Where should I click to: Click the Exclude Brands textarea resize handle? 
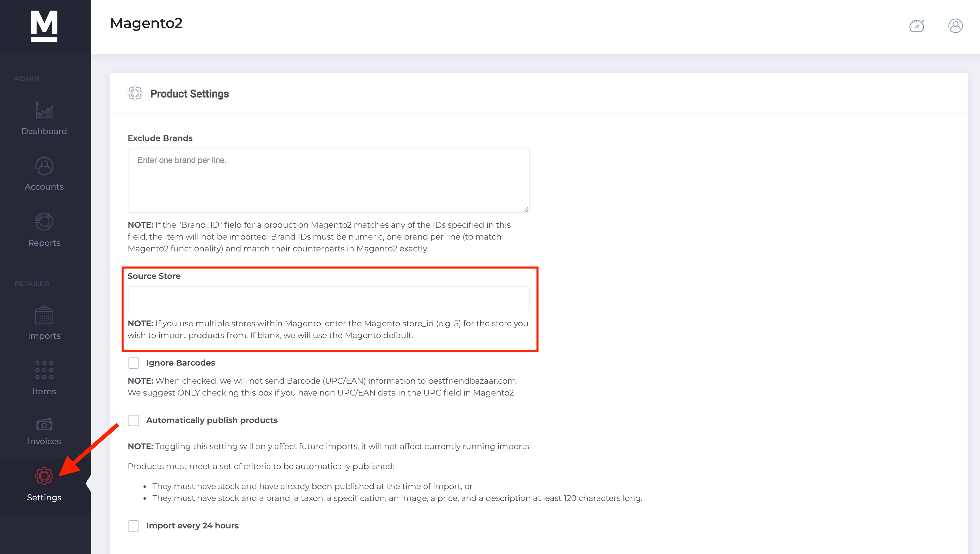(x=526, y=209)
